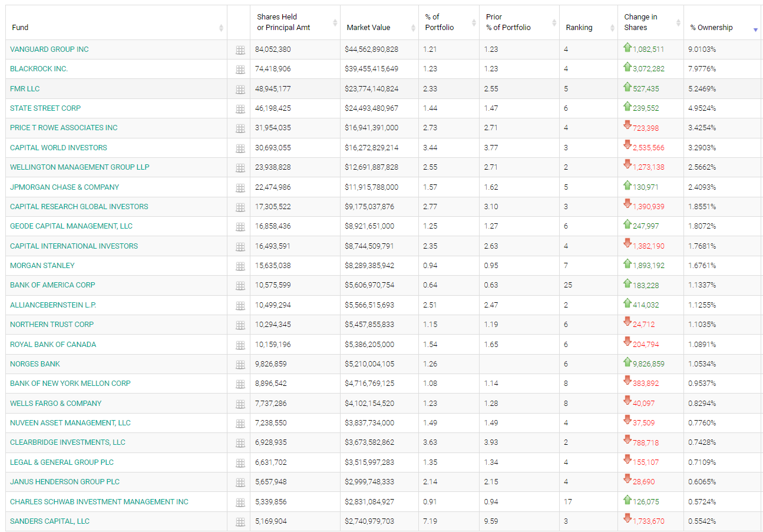Click table icon for Legal & General Group

[240, 464]
